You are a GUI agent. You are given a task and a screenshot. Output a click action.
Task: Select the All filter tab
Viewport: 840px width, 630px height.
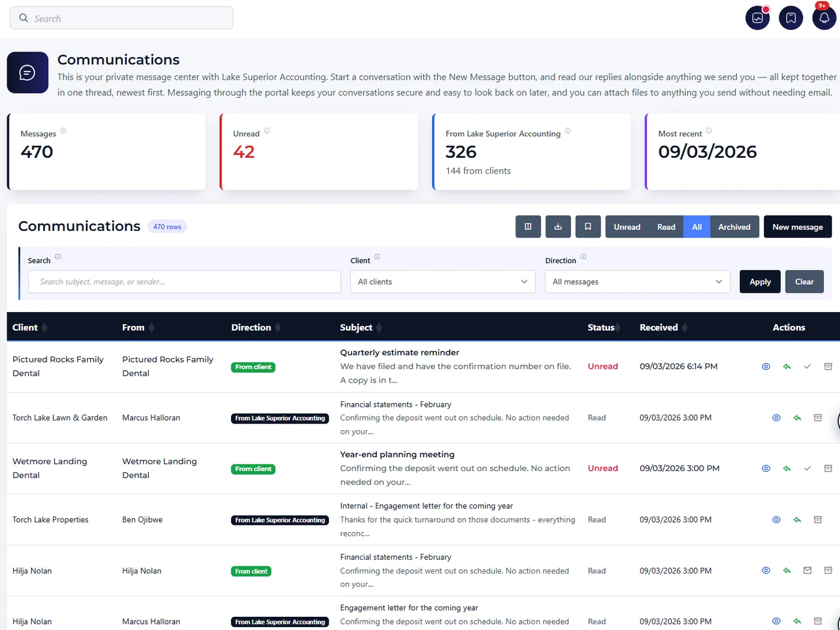click(697, 227)
